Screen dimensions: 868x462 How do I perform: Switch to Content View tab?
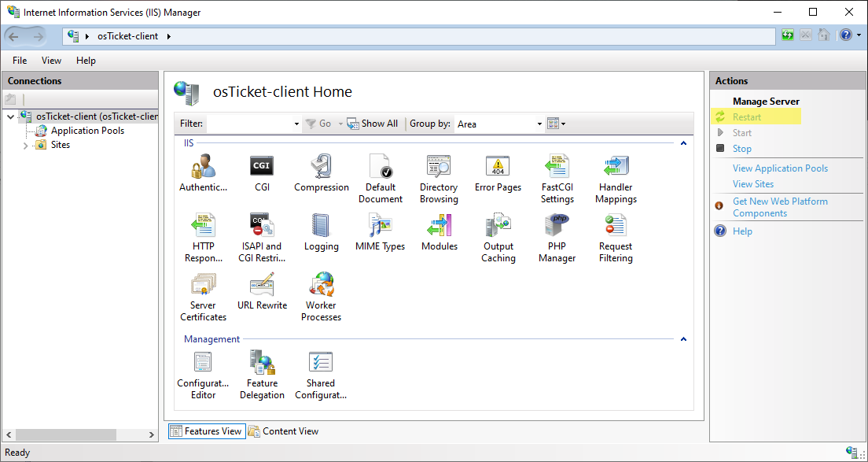pyautogui.click(x=283, y=431)
